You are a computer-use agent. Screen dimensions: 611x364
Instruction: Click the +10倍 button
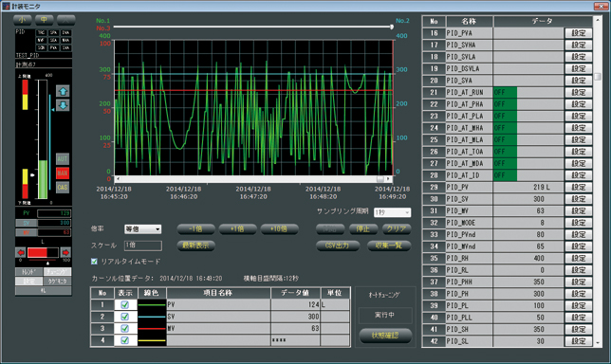coord(279,228)
